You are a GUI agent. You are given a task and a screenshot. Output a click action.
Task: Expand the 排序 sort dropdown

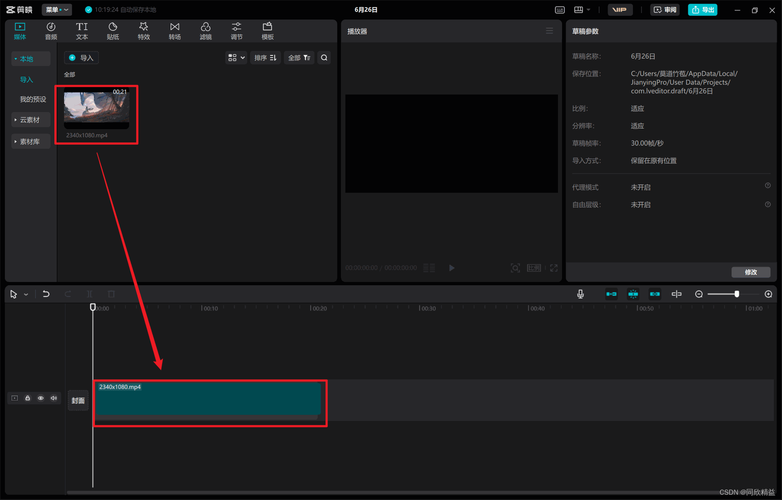266,58
